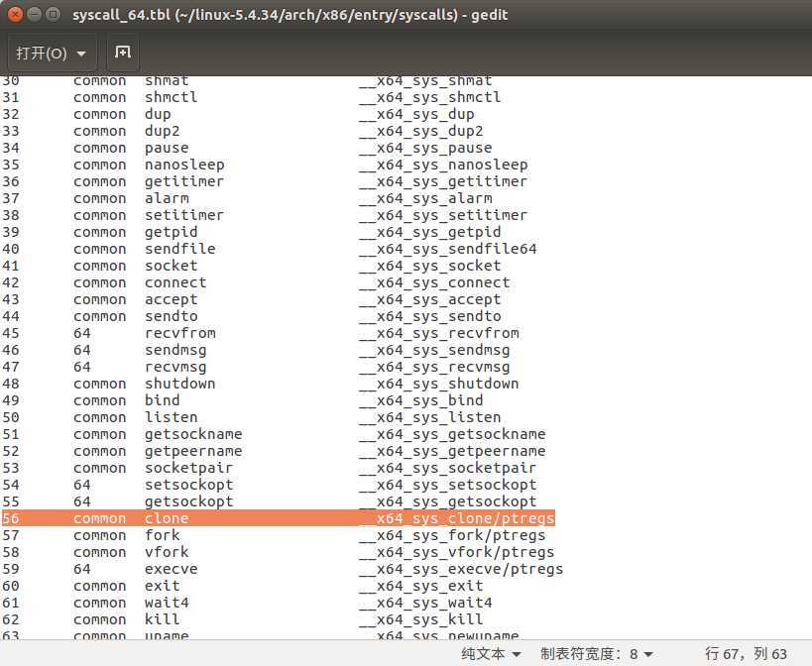Click the word shmctl on line 31
This screenshot has width=812, height=666.
[171, 97]
